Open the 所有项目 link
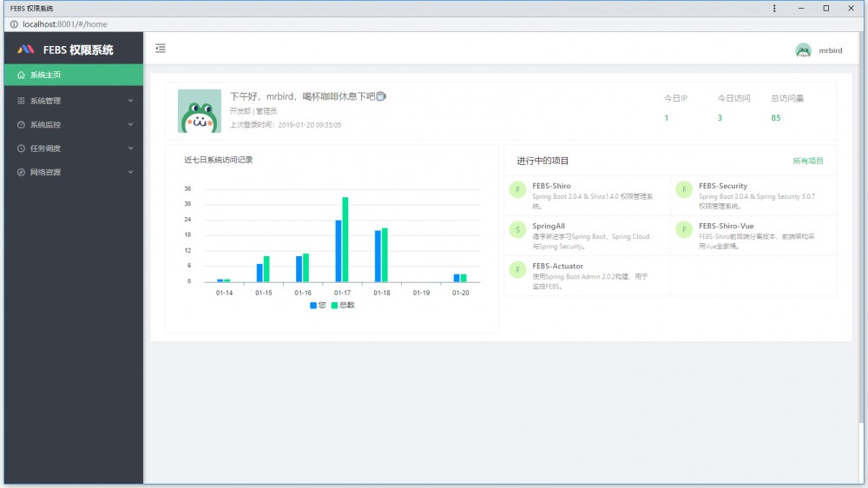 point(807,161)
